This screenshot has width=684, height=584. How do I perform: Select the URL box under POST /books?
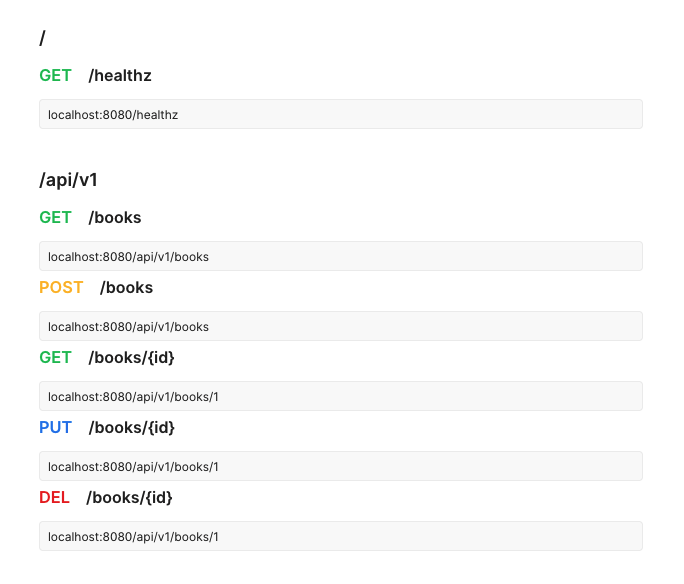341,326
